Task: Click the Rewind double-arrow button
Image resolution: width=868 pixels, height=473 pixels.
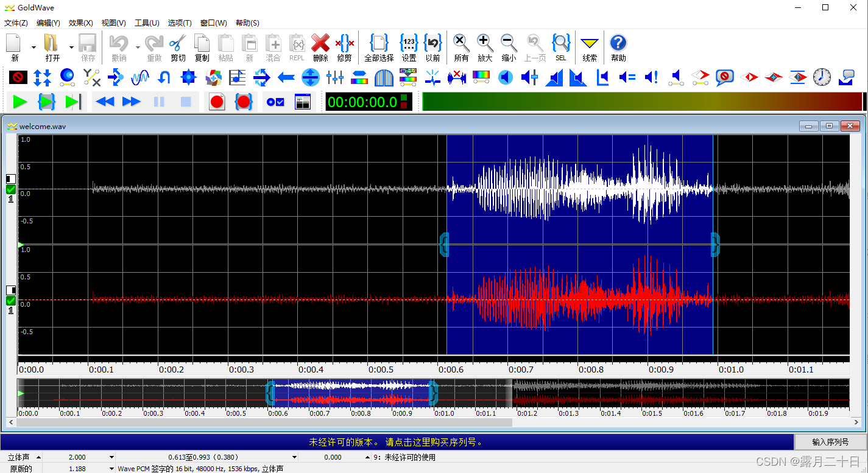Action: click(x=105, y=102)
